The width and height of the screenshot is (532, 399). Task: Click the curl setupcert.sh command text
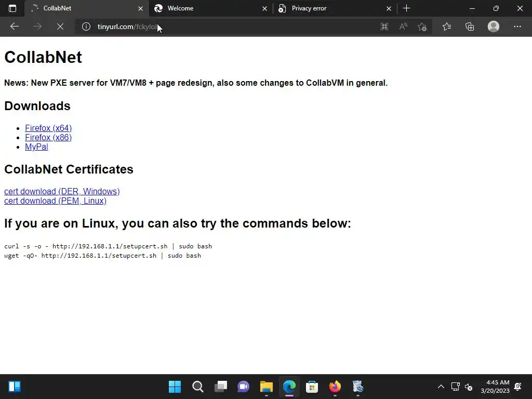point(108,246)
